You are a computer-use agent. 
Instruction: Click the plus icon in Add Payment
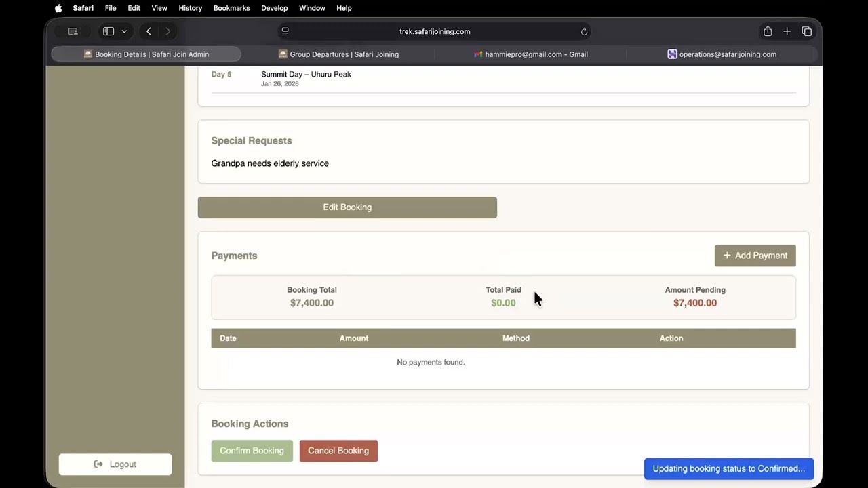[x=727, y=256]
